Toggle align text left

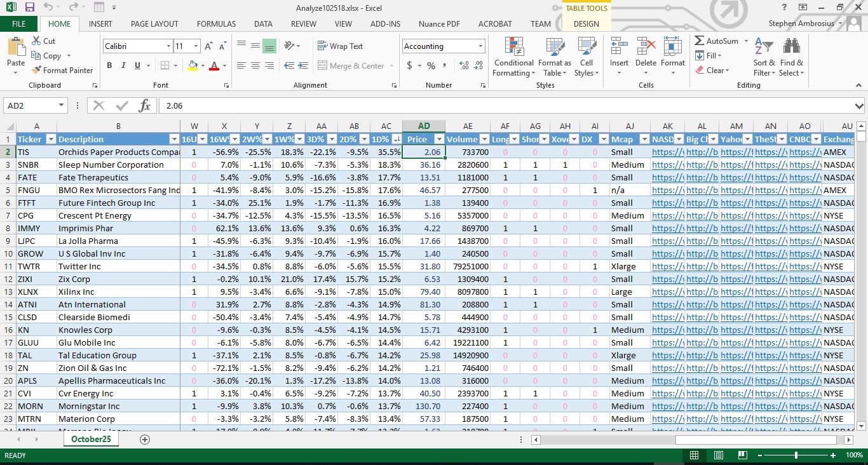pyautogui.click(x=241, y=65)
